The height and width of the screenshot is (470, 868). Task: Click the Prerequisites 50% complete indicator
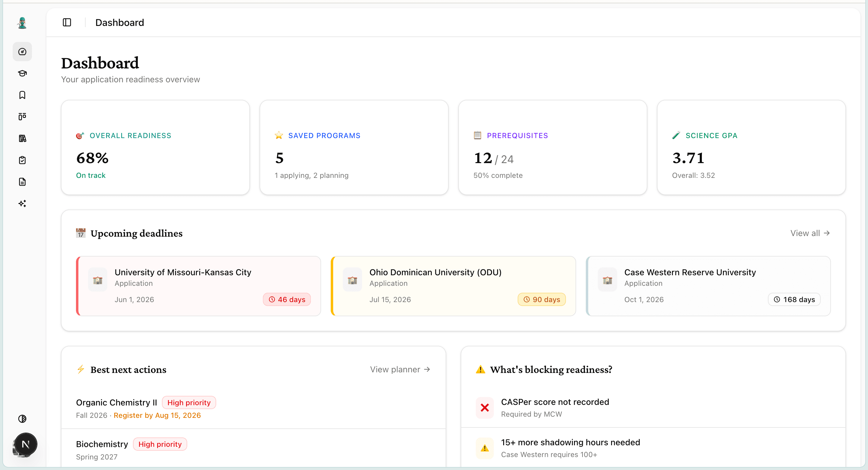[x=498, y=175]
